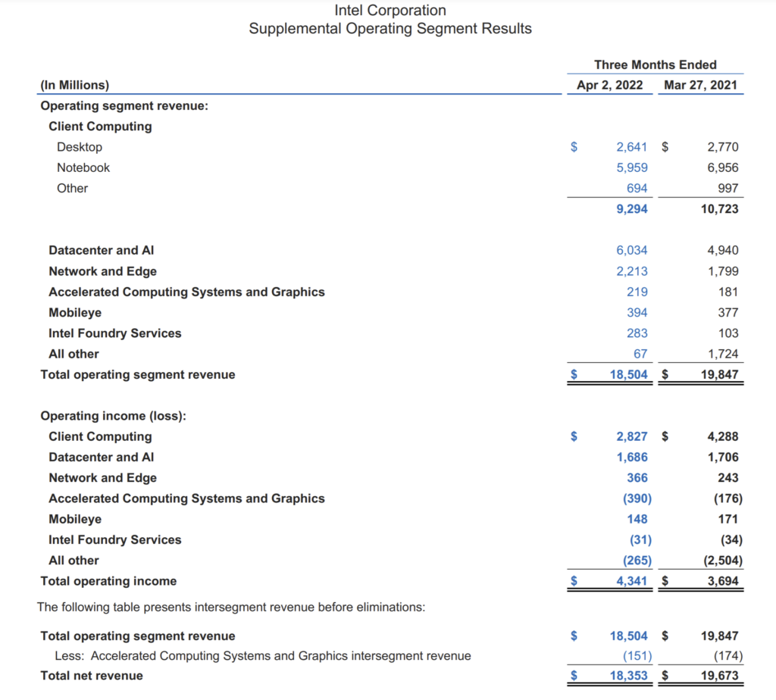Select the Other revenue value 997
The width and height of the screenshot is (776, 700).
728,189
